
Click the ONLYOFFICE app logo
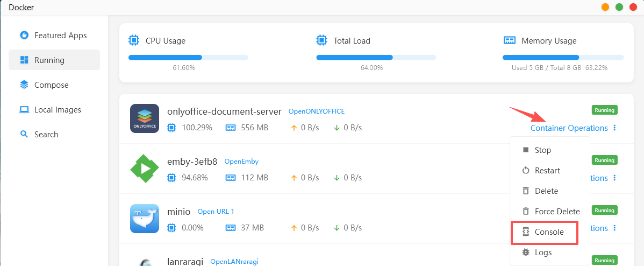coord(145,118)
